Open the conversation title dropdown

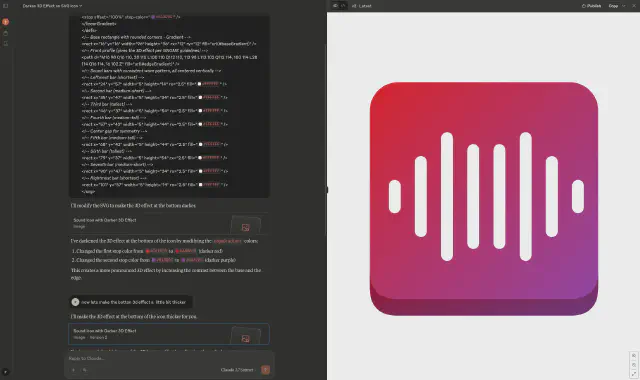52,6
